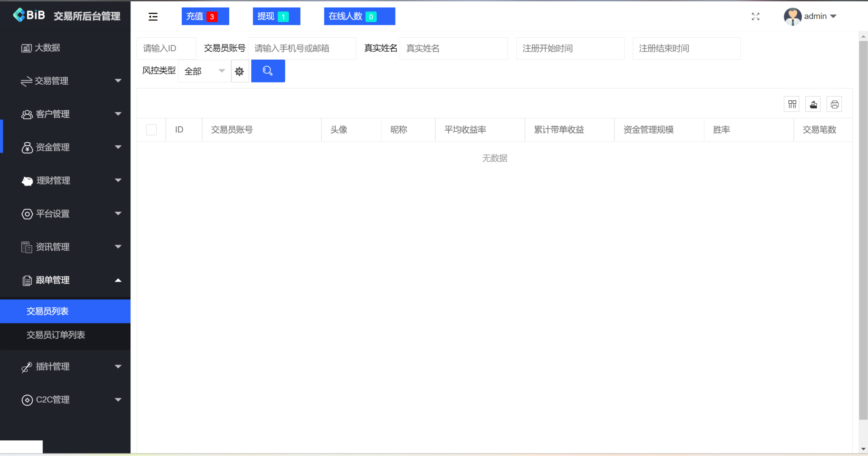Viewport: 868px width, 456px height.
Task: Click the magnifier search icon
Action: pos(268,71)
